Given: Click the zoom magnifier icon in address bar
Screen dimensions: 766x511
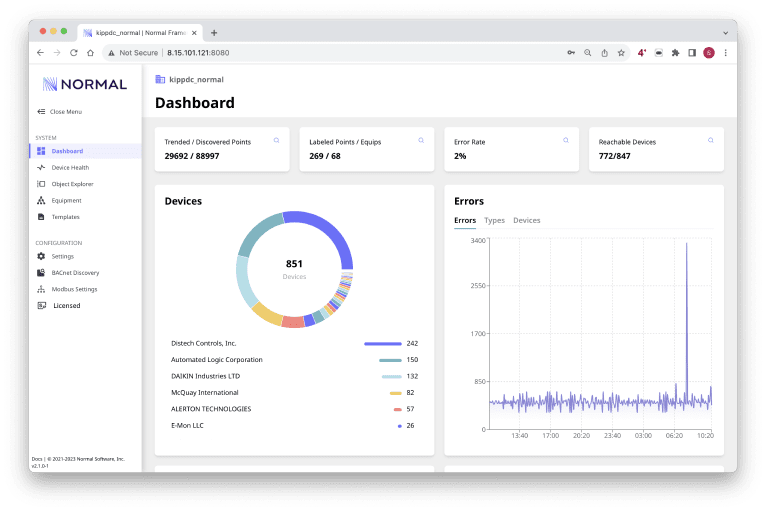Looking at the screenshot, I should pos(588,53).
